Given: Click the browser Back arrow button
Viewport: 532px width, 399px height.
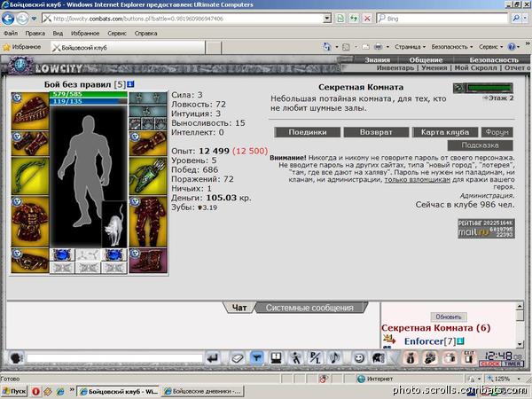Looking at the screenshot, I should click(8, 19).
